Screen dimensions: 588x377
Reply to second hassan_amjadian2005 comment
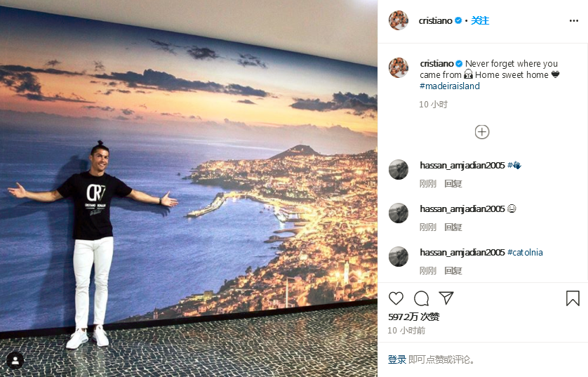point(453,227)
